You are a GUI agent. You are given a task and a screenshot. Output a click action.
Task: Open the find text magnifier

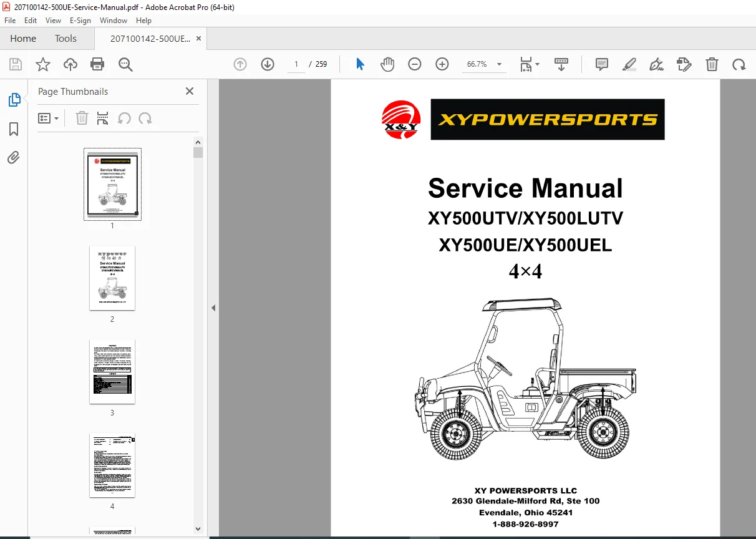pyautogui.click(x=125, y=64)
